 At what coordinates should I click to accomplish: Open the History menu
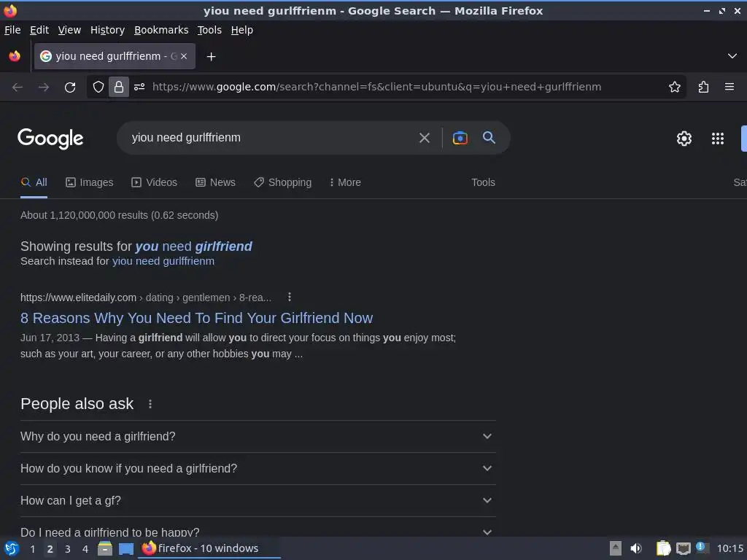pyautogui.click(x=108, y=30)
